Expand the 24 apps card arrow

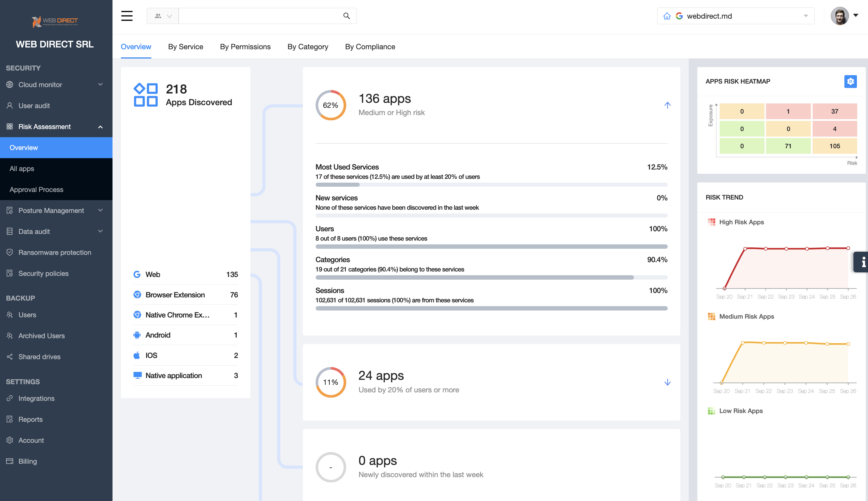pyautogui.click(x=667, y=382)
